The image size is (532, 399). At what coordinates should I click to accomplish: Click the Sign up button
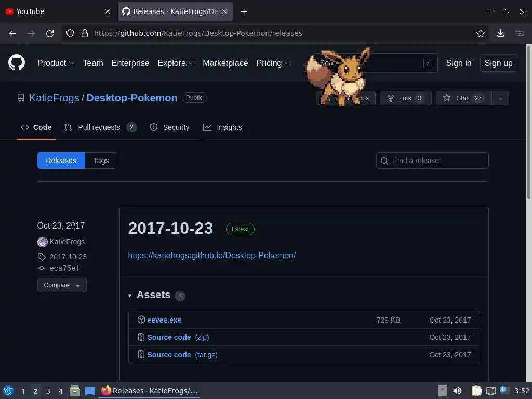[498, 63]
